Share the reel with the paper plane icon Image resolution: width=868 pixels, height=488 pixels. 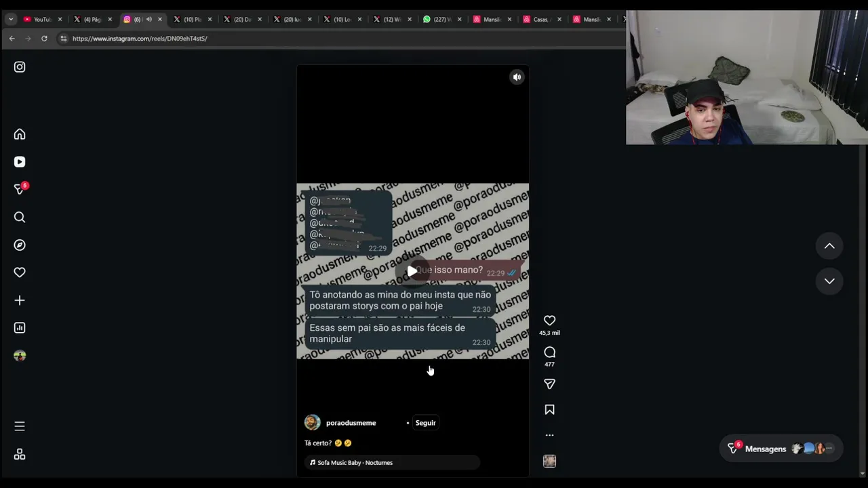click(x=549, y=384)
